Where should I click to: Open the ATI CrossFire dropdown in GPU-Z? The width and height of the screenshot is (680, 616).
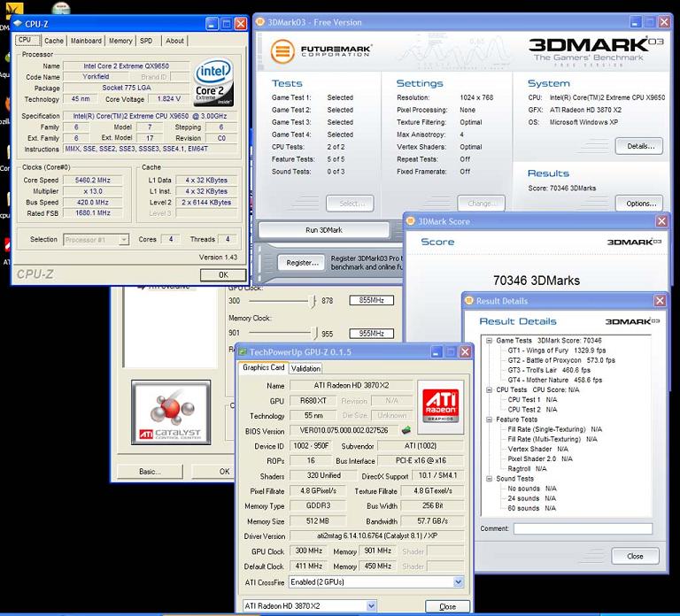pyautogui.click(x=458, y=582)
